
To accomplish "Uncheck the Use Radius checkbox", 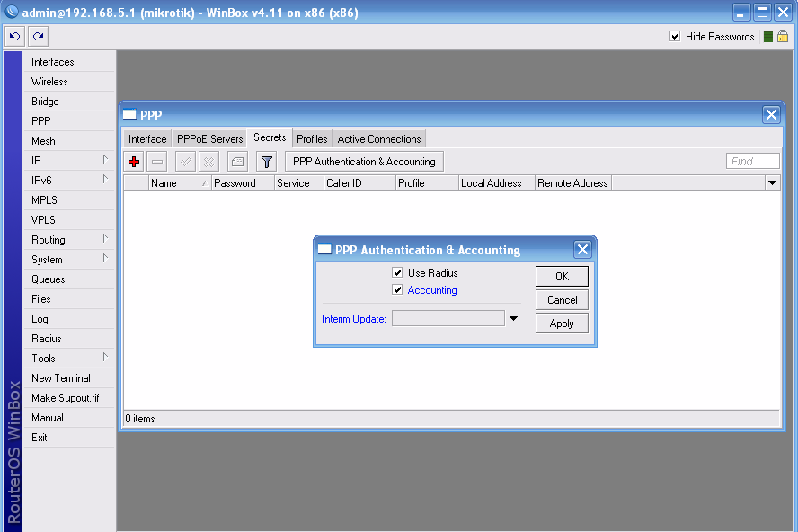I will pos(397,273).
